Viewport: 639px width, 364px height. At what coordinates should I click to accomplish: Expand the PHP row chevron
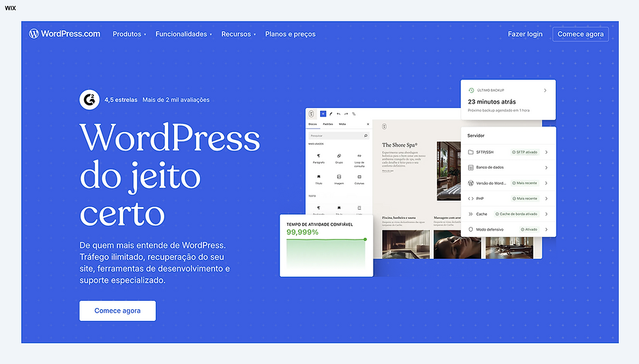coord(546,199)
